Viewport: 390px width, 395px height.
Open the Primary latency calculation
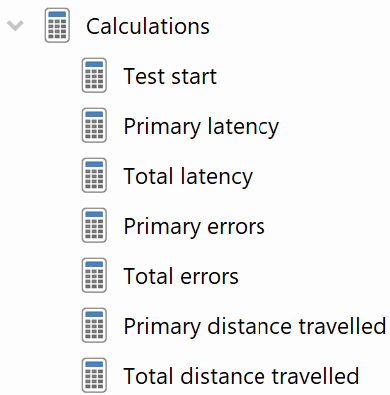(x=201, y=127)
